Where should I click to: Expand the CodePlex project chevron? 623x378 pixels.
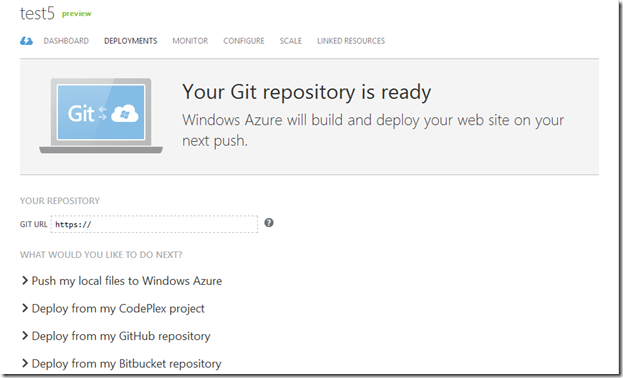click(x=25, y=308)
